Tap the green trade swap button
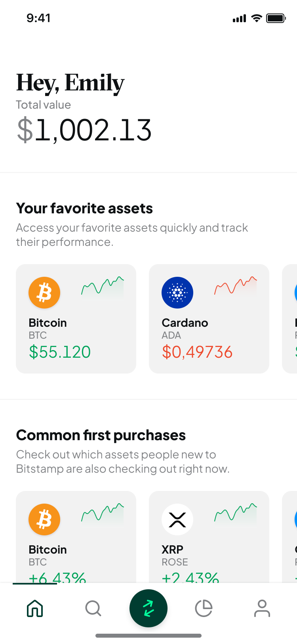Screen dimensions: 297x644 click(x=148, y=608)
